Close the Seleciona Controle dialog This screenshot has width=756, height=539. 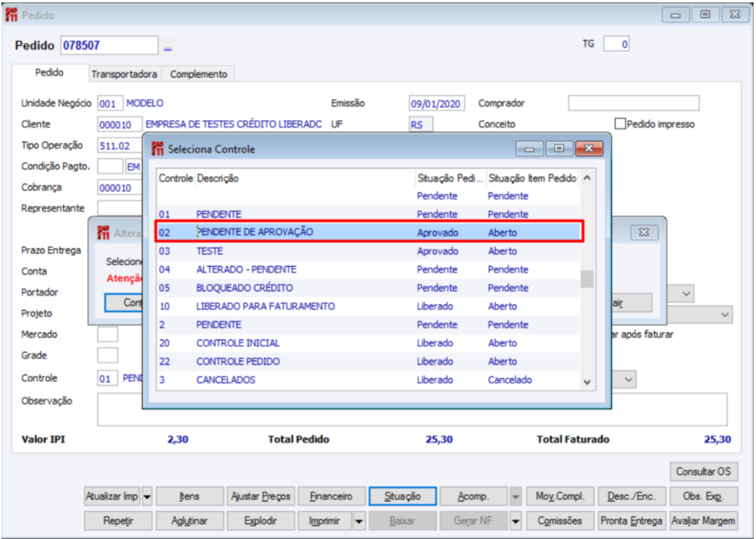589,149
